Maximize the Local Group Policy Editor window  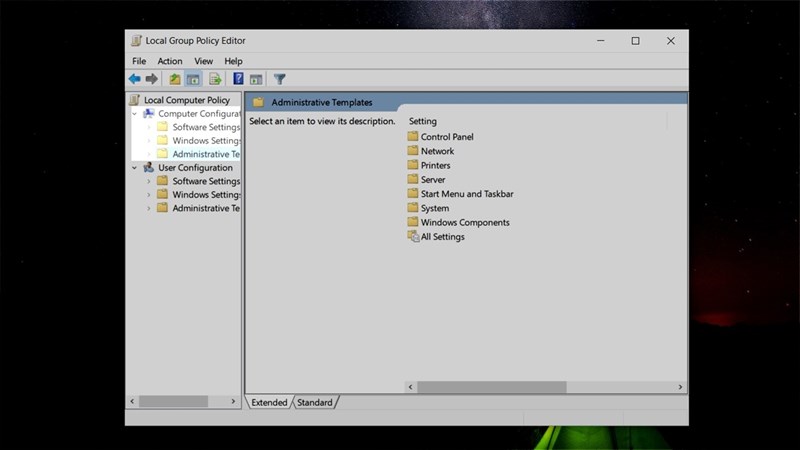635,41
